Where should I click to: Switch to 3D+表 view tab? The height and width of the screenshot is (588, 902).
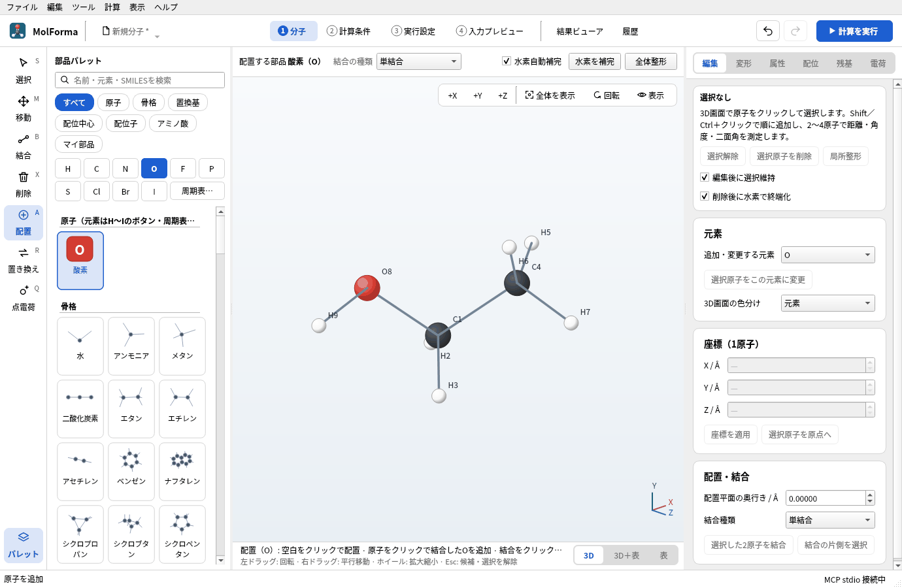pyautogui.click(x=626, y=555)
